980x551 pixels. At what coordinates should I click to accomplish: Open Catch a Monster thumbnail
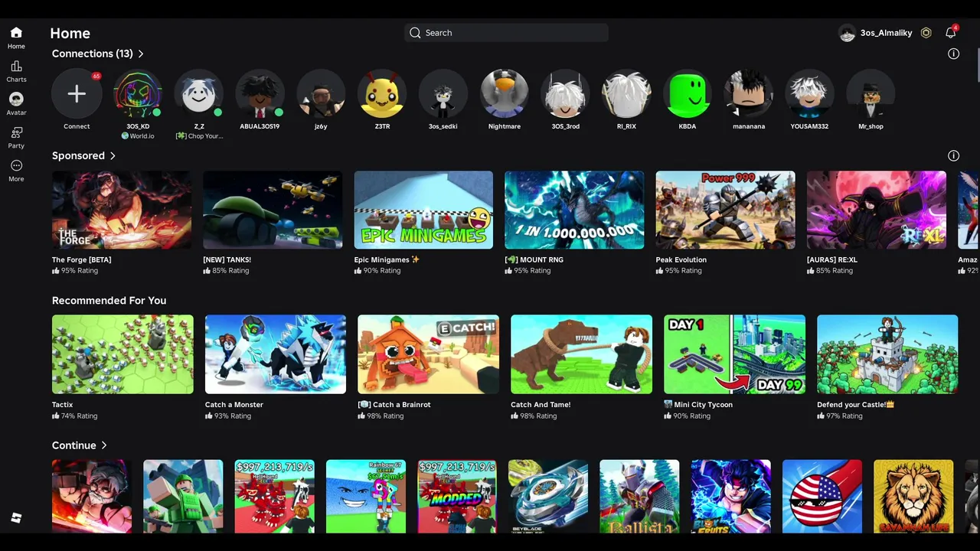[x=276, y=354]
